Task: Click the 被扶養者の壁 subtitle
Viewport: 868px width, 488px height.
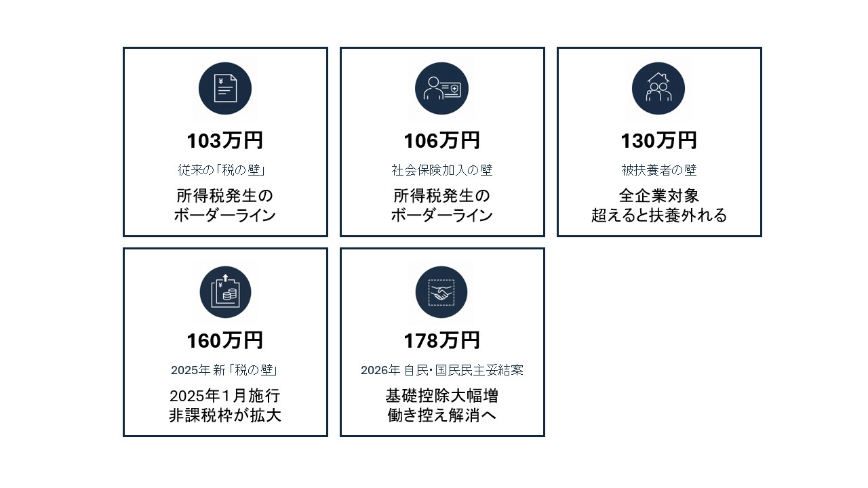Action: 658,170
